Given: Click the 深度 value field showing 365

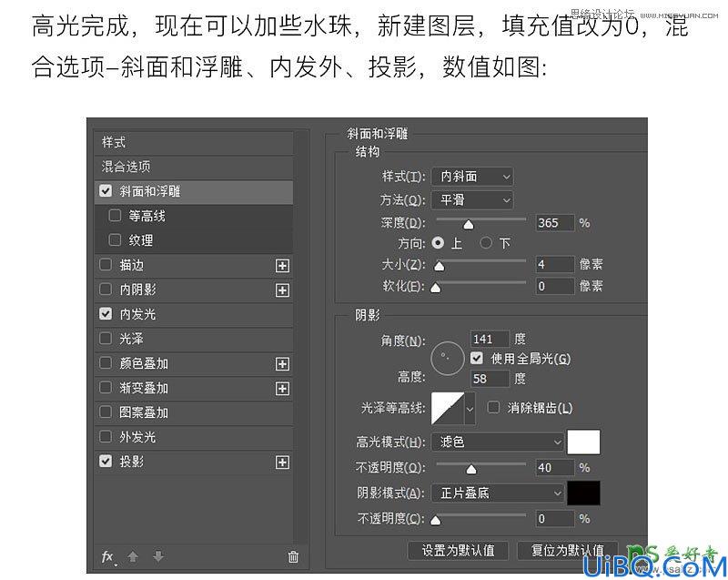Looking at the screenshot, I should (555, 223).
